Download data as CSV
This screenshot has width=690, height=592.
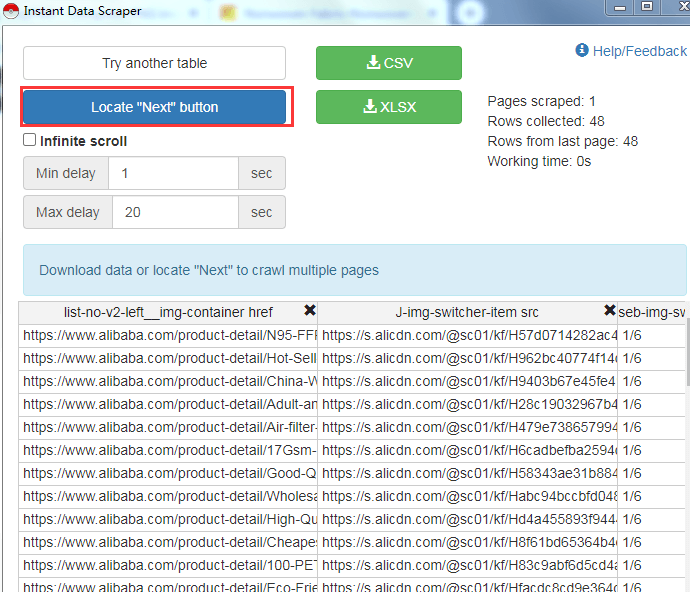(389, 63)
